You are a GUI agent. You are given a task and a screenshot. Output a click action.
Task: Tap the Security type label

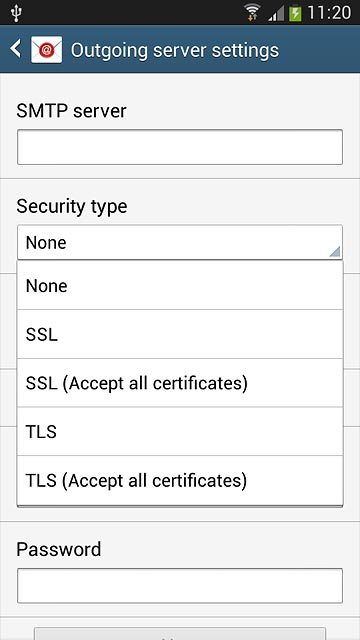click(x=72, y=207)
